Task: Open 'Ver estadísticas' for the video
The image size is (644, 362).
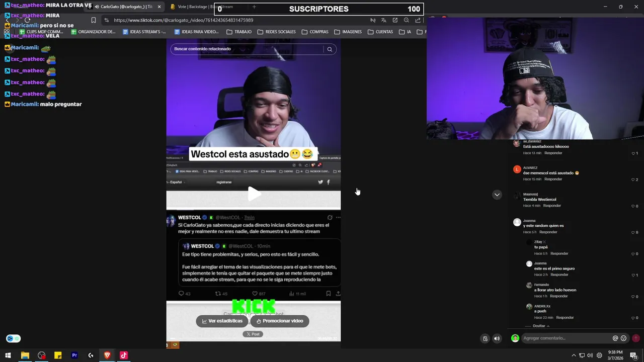Action: point(222,321)
